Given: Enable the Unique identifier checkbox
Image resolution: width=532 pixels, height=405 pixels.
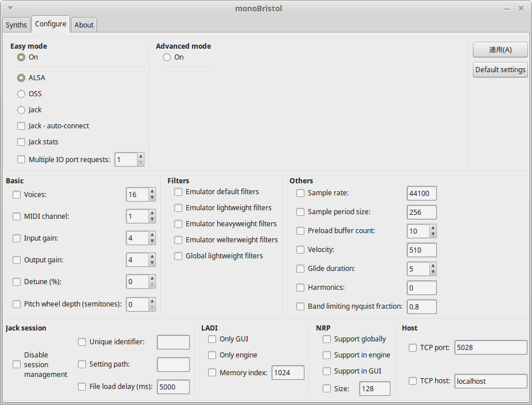Looking at the screenshot, I should click(x=82, y=342).
